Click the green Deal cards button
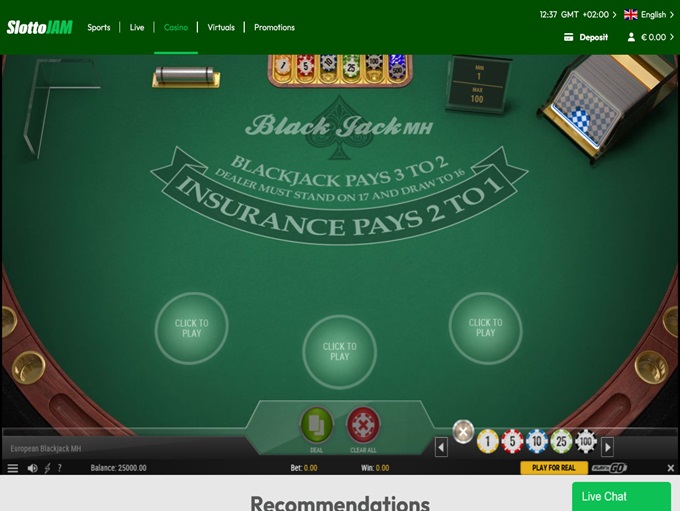 (316, 425)
